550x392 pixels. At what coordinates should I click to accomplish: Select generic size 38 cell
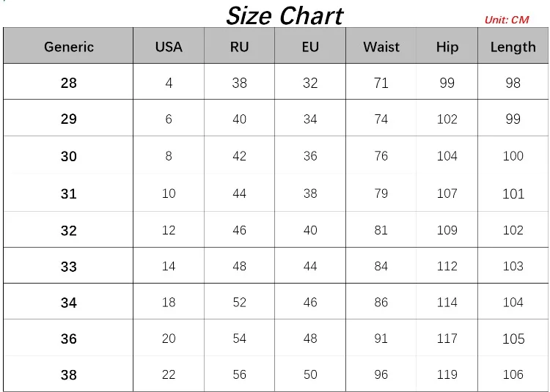click(68, 374)
